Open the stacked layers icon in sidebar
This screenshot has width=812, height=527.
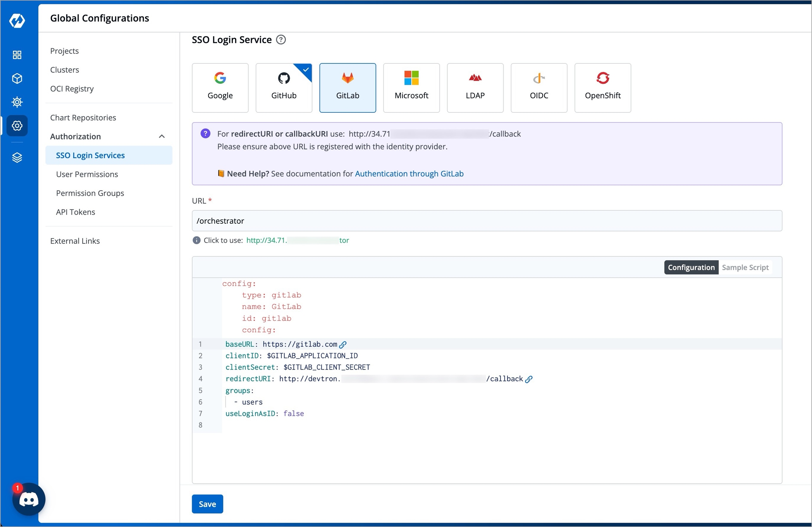(x=17, y=157)
